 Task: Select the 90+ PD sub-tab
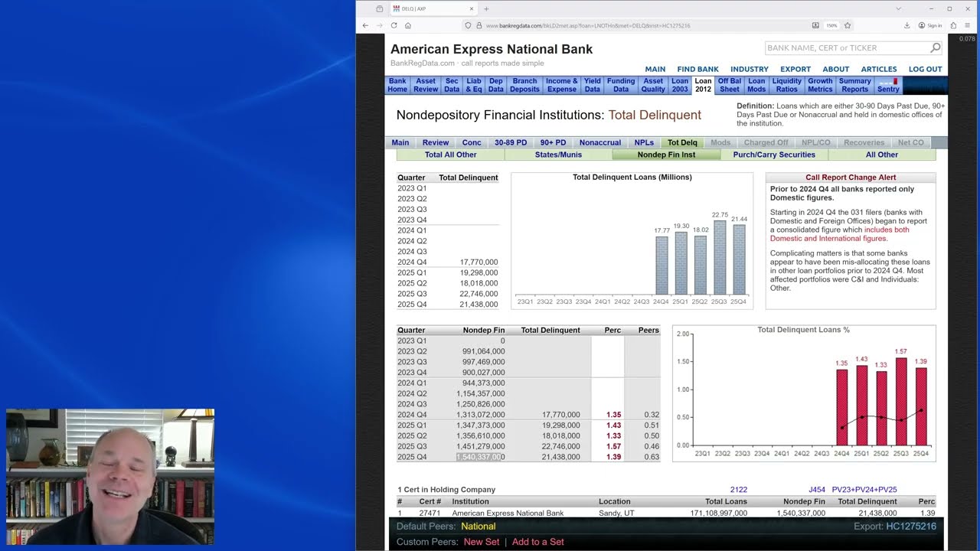pos(553,142)
